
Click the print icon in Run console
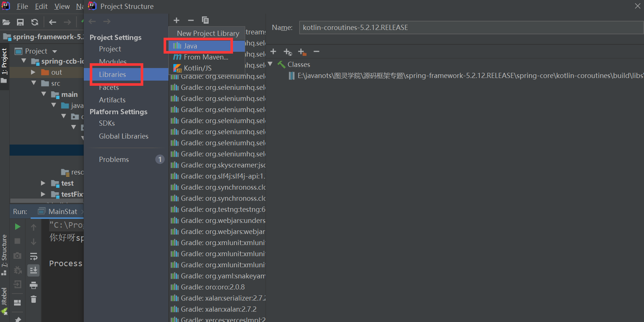click(x=34, y=285)
